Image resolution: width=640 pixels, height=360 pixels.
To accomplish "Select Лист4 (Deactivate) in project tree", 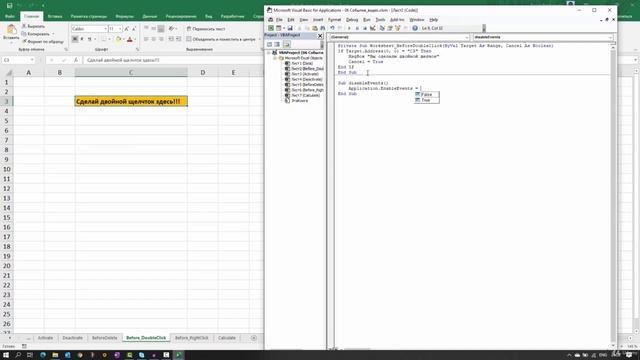I will point(304,79).
